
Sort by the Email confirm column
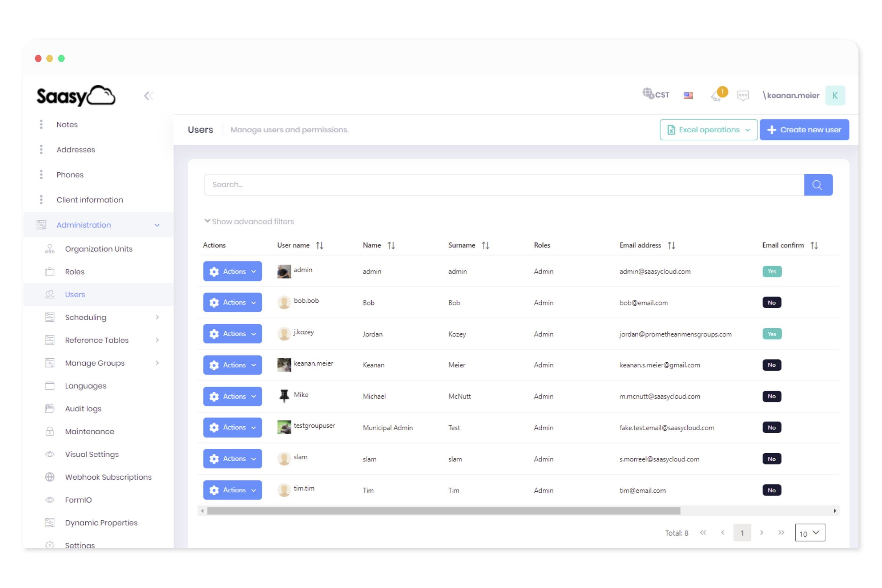814,245
